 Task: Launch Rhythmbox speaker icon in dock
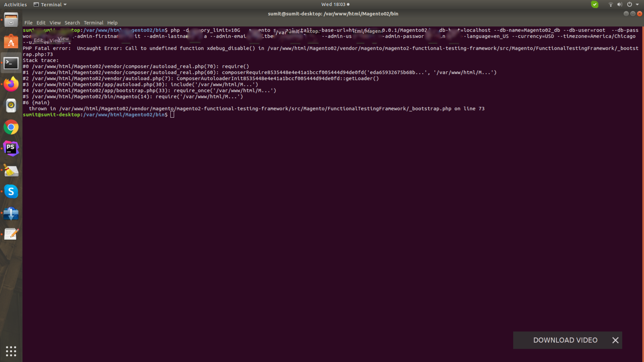click(11, 106)
